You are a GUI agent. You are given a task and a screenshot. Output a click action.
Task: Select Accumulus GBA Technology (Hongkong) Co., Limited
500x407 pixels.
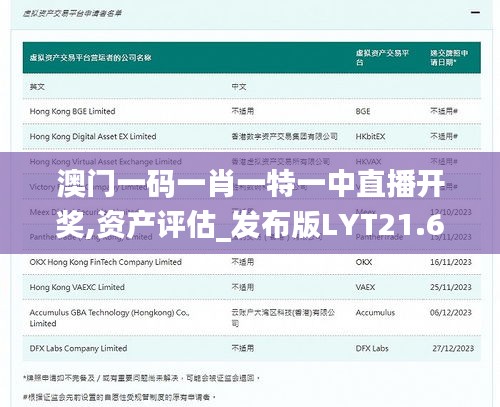click(x=110, y=318)
